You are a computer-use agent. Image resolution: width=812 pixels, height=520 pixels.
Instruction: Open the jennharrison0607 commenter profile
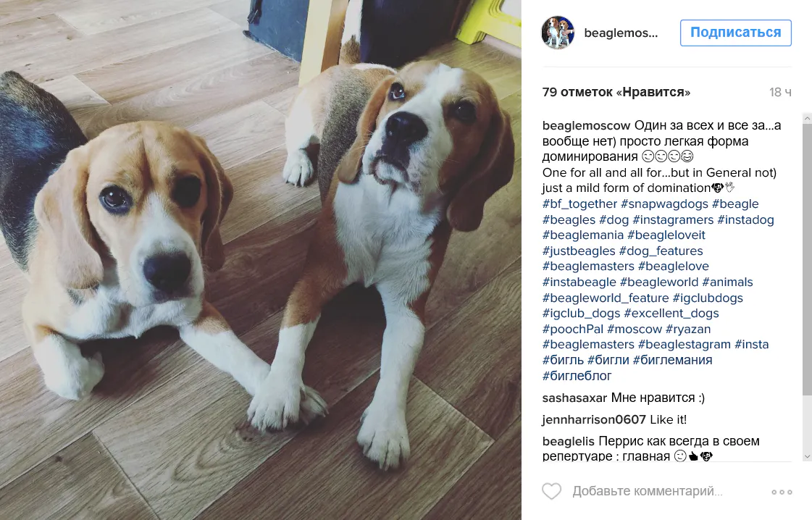pos(594,419)
